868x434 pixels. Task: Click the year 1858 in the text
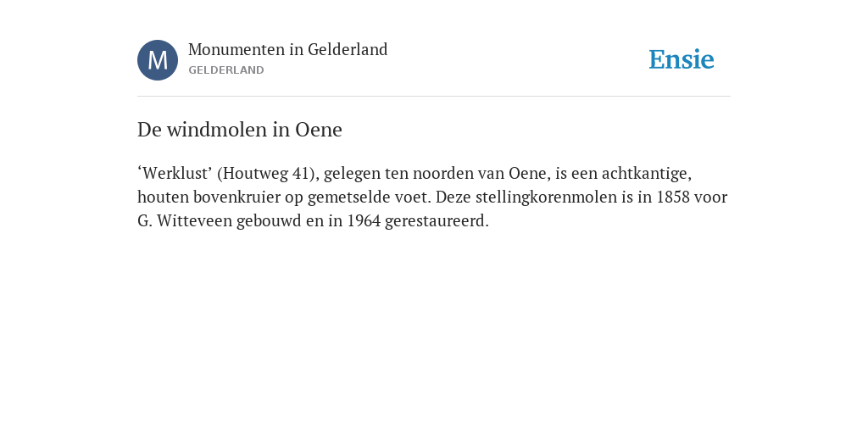[x=672, y=197]
